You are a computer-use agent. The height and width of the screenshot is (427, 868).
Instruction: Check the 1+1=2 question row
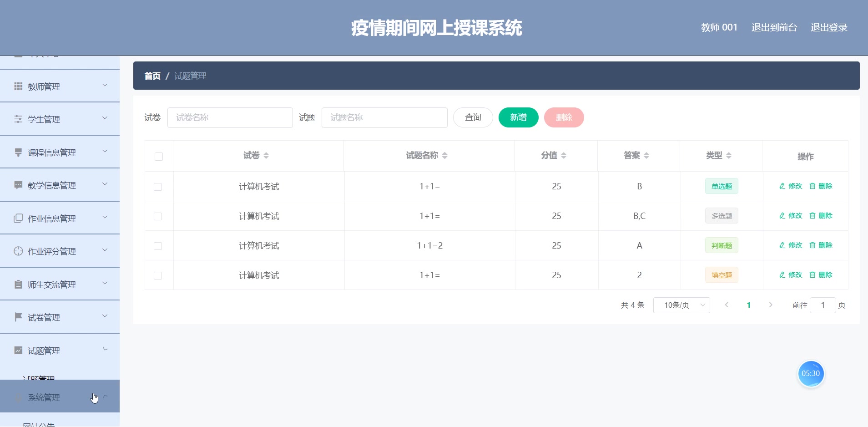point(158,246)
